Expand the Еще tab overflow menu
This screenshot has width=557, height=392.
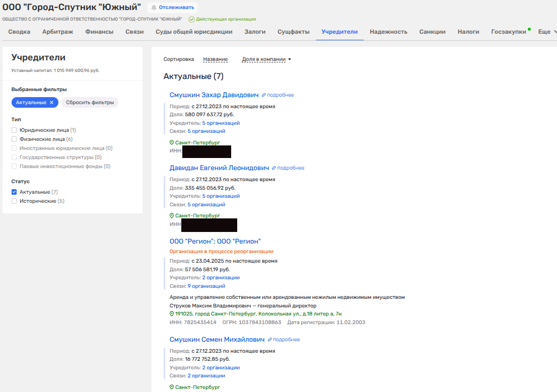(547, 32)
